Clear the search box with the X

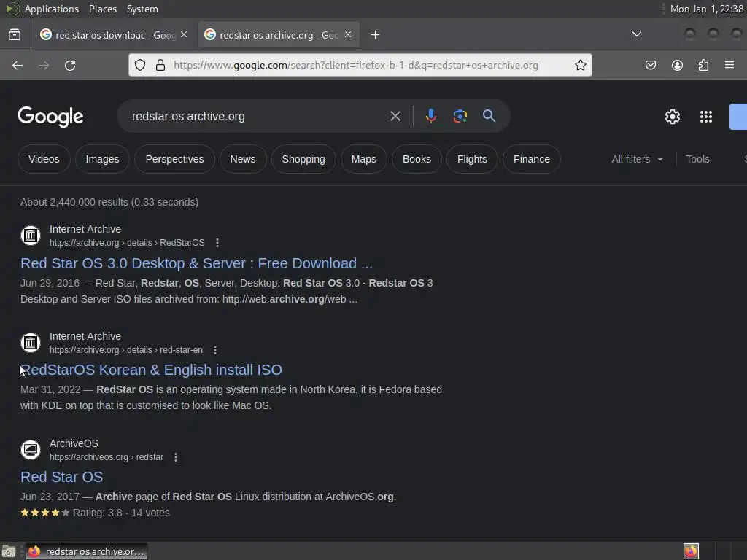point(395,116)
